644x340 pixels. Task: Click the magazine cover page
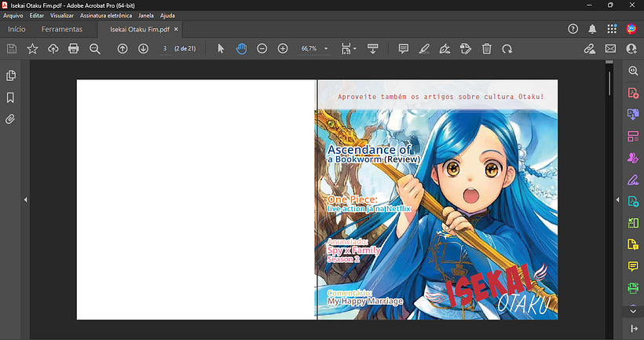[437, 199]
